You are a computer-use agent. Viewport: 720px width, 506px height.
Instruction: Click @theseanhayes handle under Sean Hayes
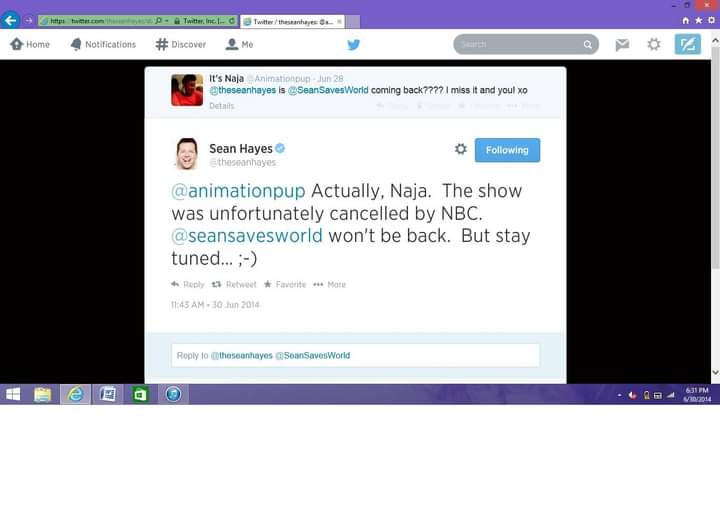point(242,162)
